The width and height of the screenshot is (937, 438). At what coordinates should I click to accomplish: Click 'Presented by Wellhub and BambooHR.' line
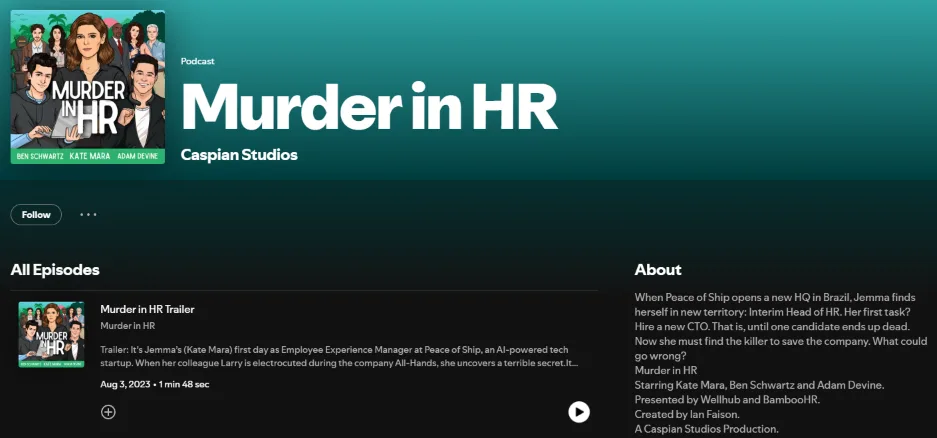pos(727,400)
